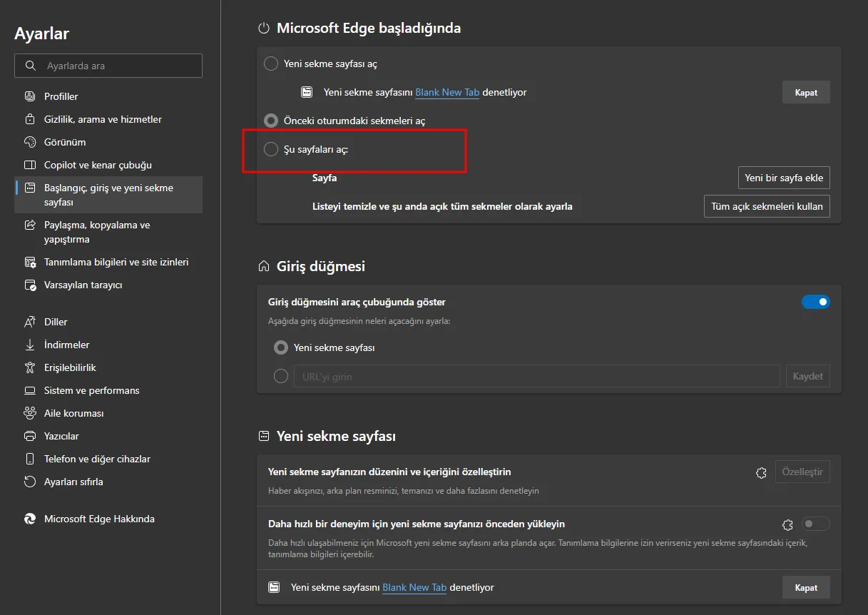Click the Yazıcılar printer icon

pyautogui.click(x=30, y=436)
